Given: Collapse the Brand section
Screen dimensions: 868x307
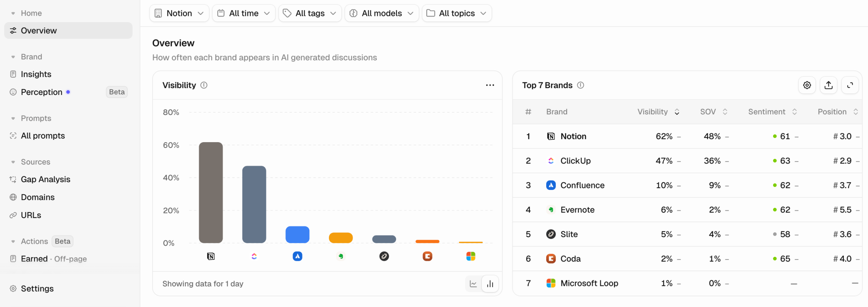Looking at the screenshot, I should 13,57.
